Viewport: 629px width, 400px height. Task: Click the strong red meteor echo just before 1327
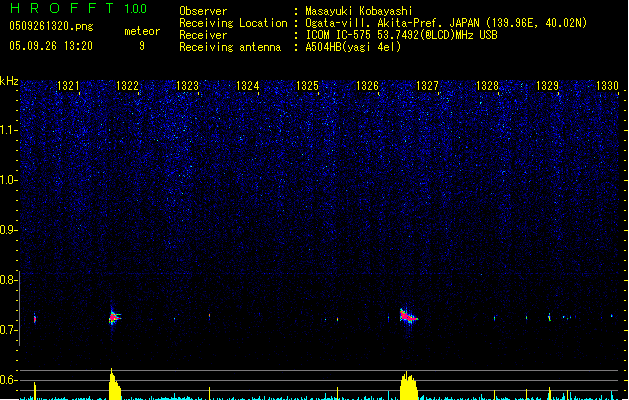(x=408, y=317)
